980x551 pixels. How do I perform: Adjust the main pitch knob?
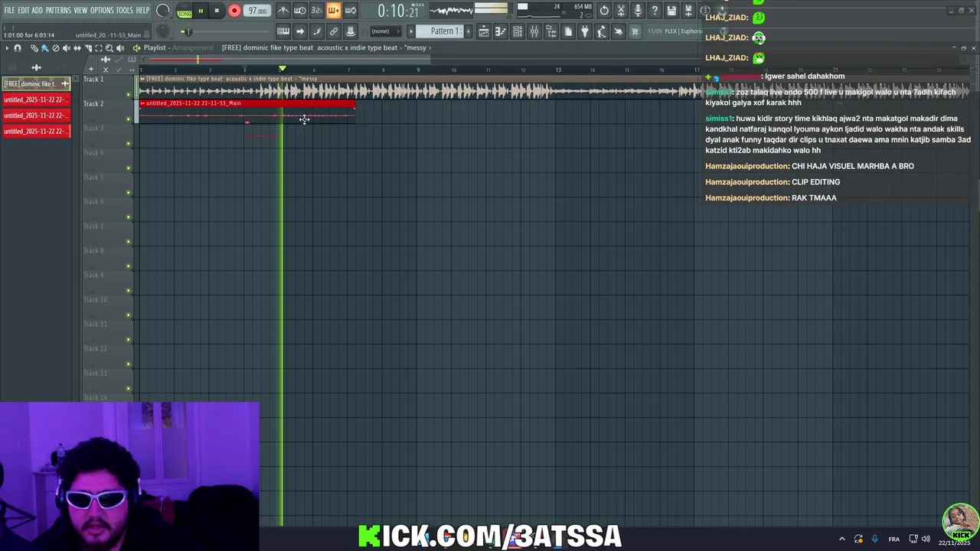click(163, 31)
